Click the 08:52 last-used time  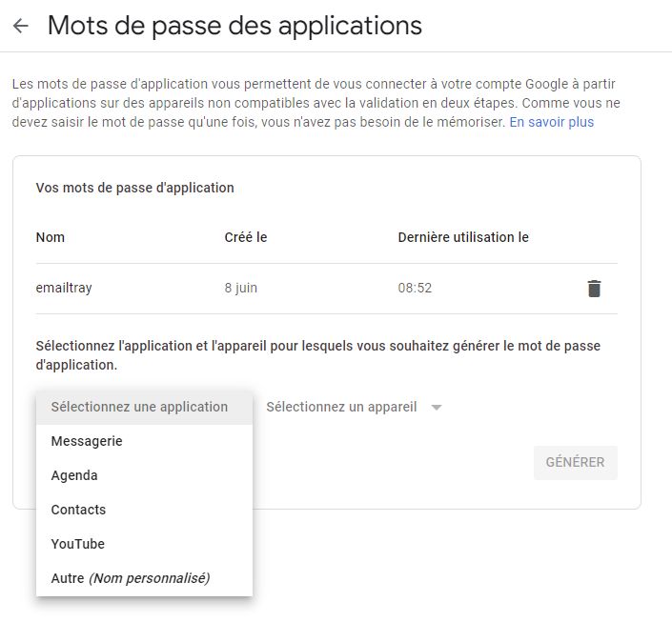click(415, 288)
